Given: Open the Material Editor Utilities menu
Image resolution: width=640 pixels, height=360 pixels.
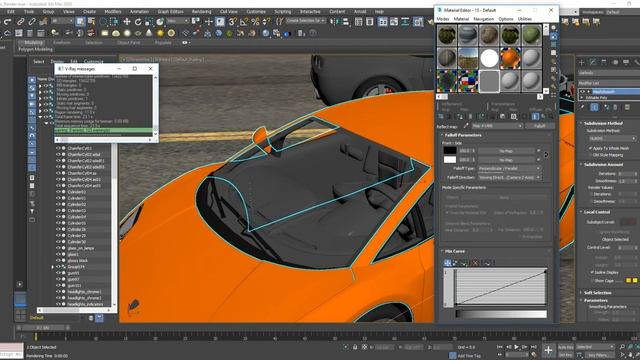Looking at the screenshot, I should [x=525, y=19].
